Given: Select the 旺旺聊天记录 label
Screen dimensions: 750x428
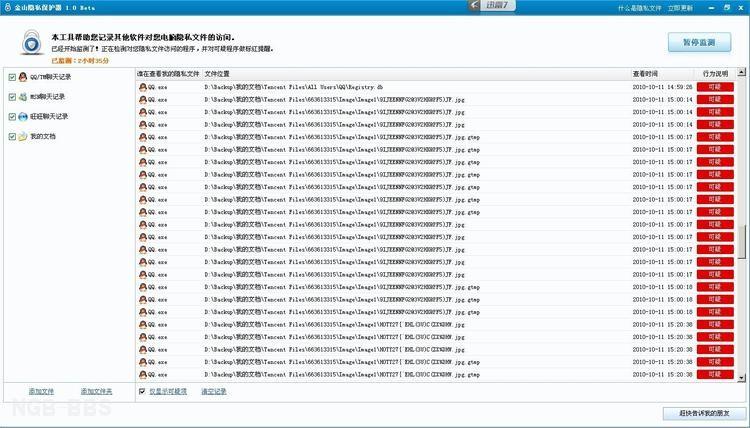Looking at the screenshot, I should click(x=49, y=117).
